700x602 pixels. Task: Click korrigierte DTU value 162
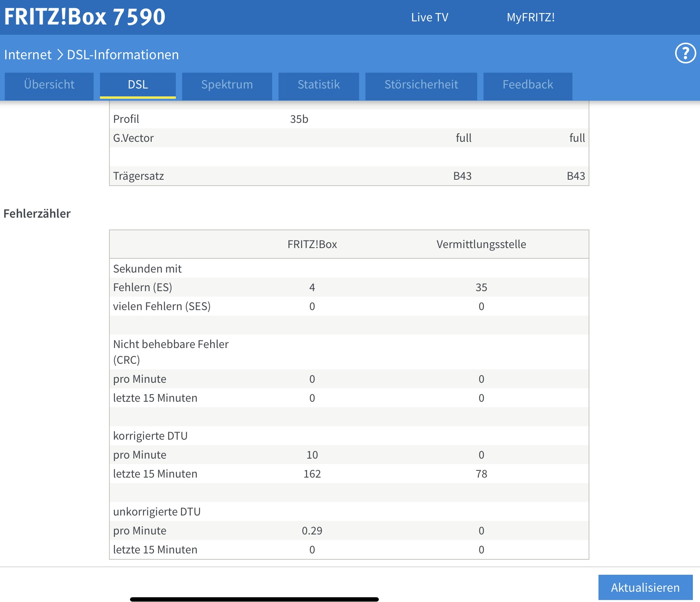pyautogui.click(x=312, y=474)
